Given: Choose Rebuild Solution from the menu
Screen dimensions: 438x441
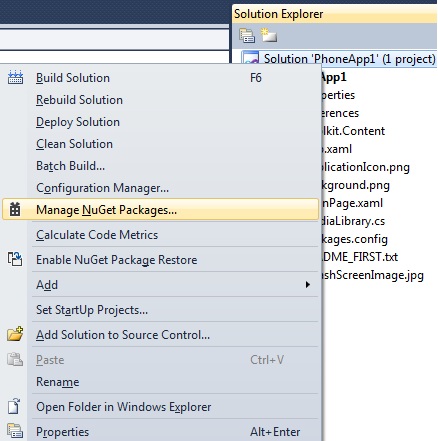Looking at the screenshot, I should (x=79, y=100).
